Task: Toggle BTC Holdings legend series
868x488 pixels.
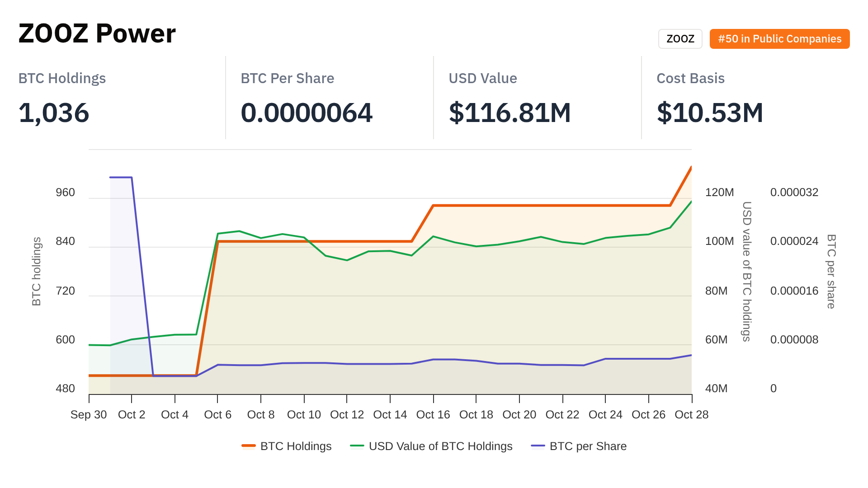Action: [296, 446]
